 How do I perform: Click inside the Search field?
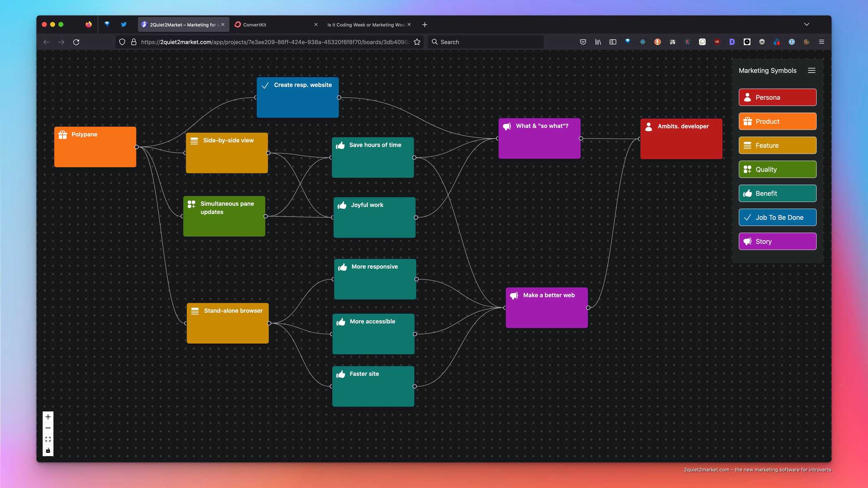coord(485,42)
